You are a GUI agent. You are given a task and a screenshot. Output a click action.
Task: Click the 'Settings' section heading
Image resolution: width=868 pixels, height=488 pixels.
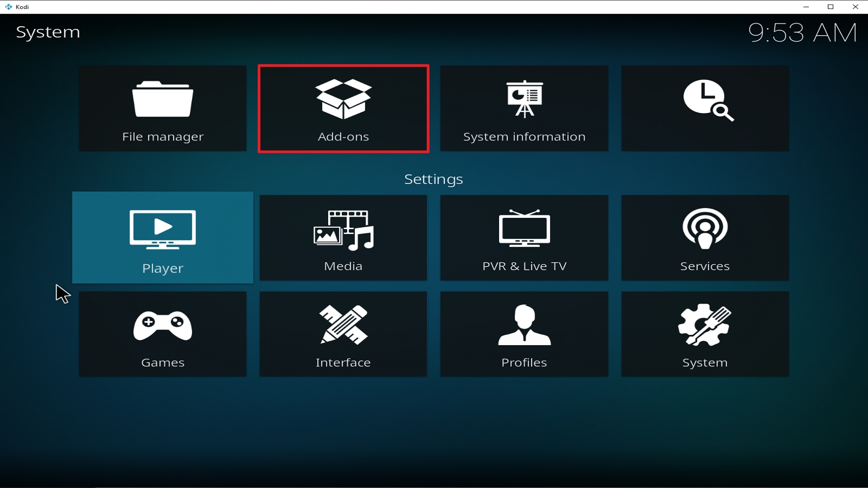click(x=434, y=179)
